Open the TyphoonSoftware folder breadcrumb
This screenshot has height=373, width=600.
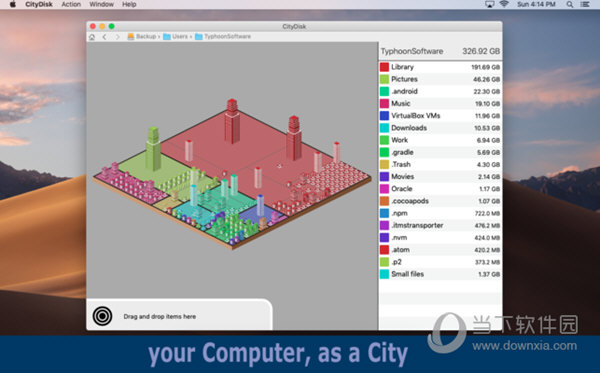(x=223, y=37)
